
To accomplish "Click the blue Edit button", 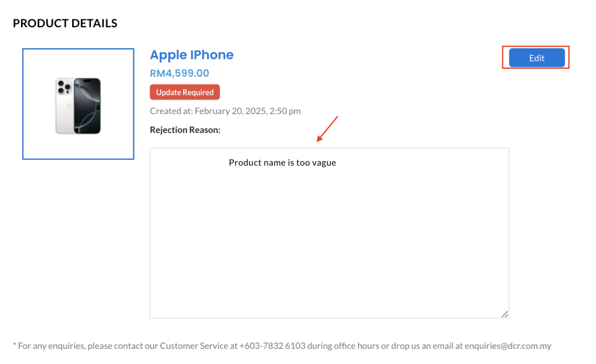I will (537, 58).
